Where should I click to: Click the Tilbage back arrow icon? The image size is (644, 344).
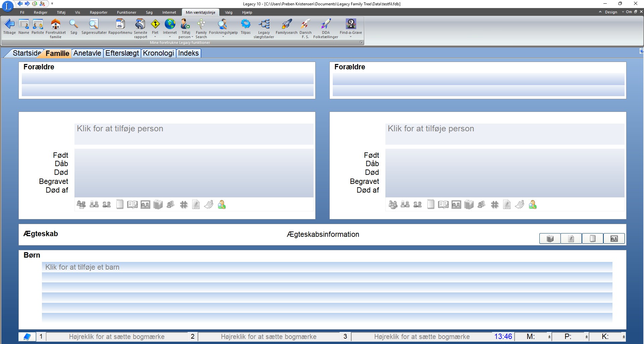[9, 24]
